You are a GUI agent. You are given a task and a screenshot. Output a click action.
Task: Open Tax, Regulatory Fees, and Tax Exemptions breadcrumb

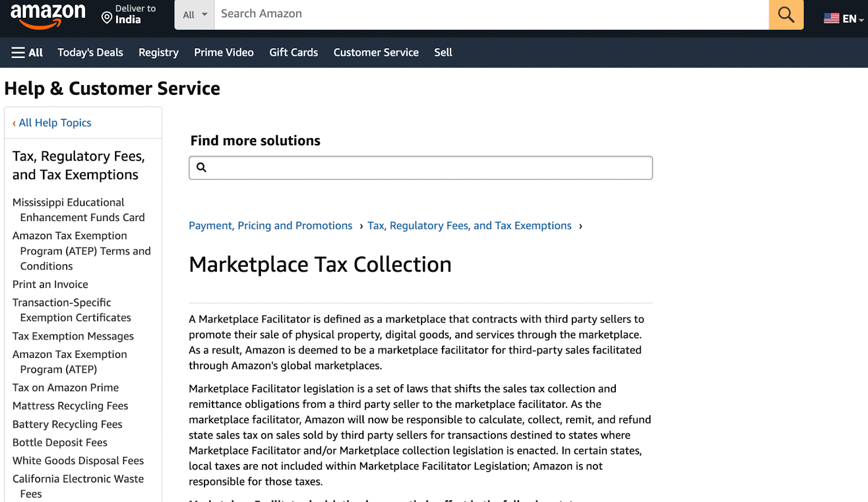(x=469, y=226)
